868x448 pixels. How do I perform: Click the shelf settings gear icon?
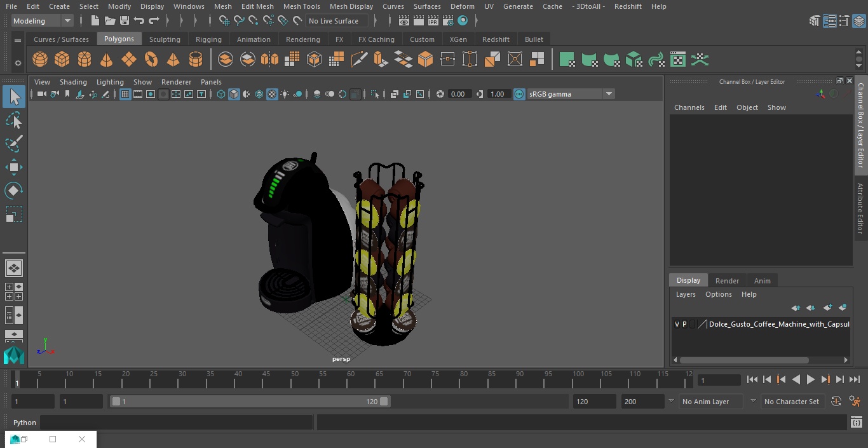(18, 63)
